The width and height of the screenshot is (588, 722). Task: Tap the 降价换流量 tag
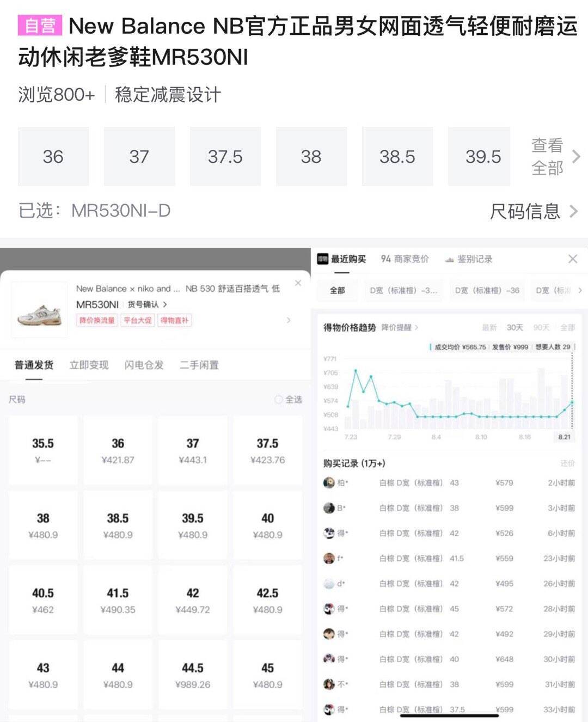[97, 320]
